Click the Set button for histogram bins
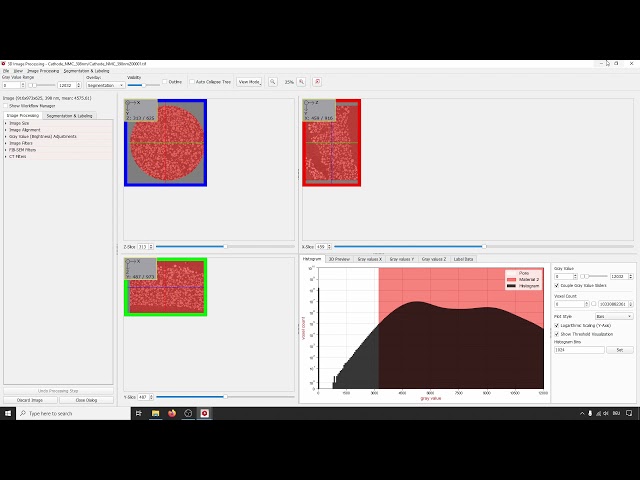The image size is (640, 480). coord(620,350)
